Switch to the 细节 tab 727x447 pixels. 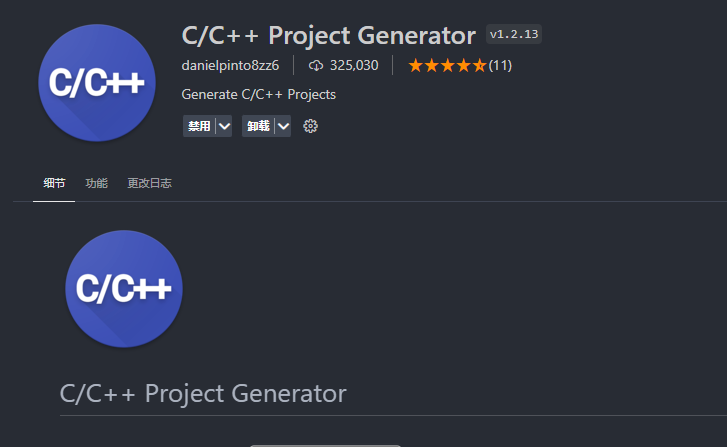coord(54,183)
